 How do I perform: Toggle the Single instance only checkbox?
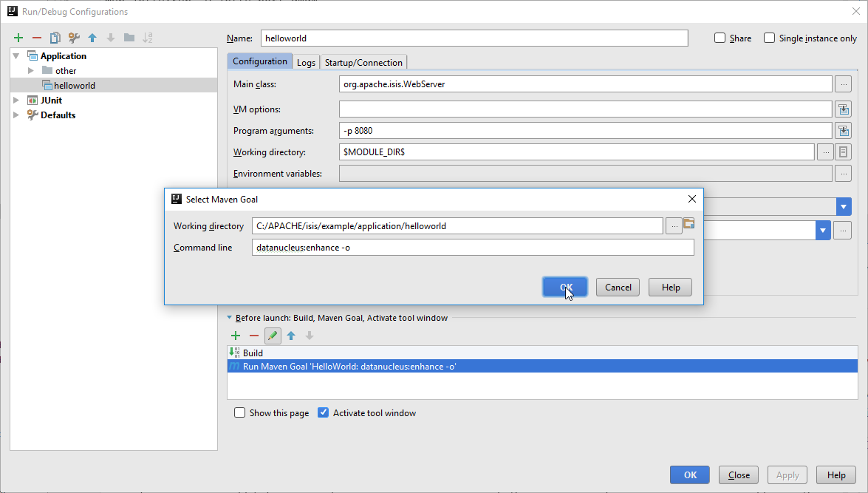click(x=770, y=38)
